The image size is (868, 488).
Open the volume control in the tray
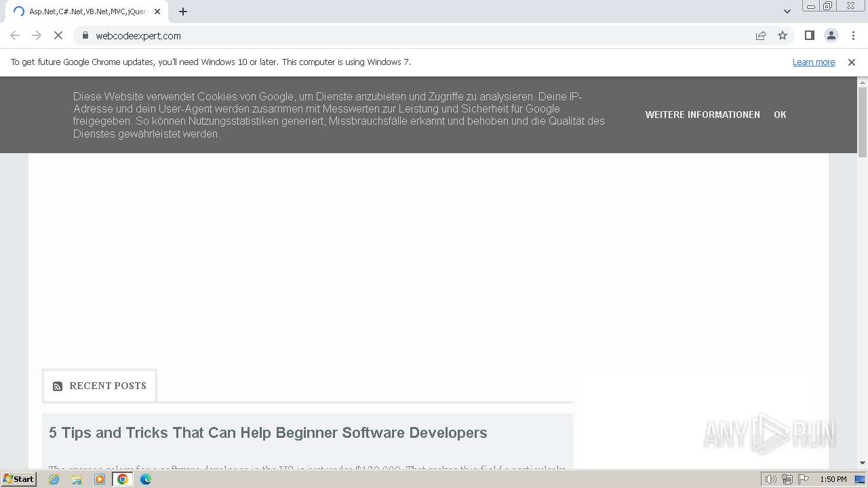pyautogui.click(x=770, y=479)
